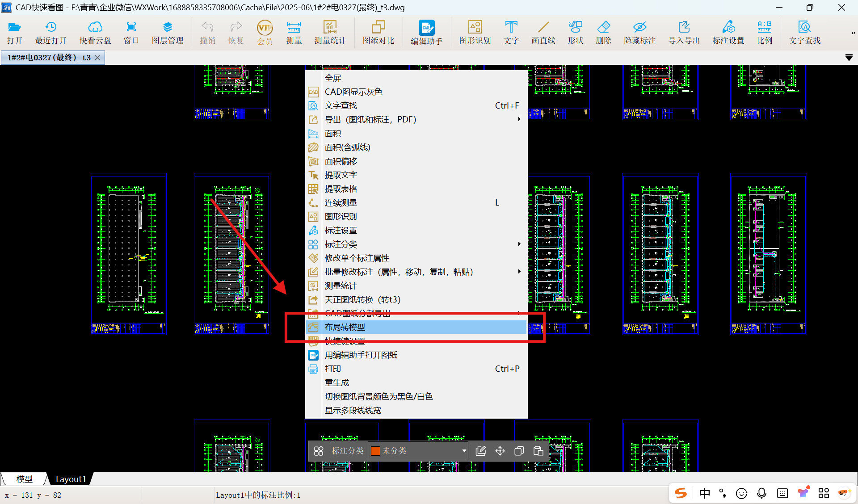This screenshot has width=858, height=504.
Task: Click the Sogou input method S icon
Action: point(681,493)
